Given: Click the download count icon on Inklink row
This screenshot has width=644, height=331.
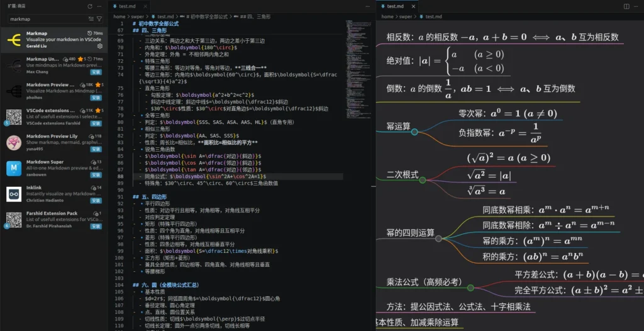Looking at the screenshot, I should pos(93,188).
